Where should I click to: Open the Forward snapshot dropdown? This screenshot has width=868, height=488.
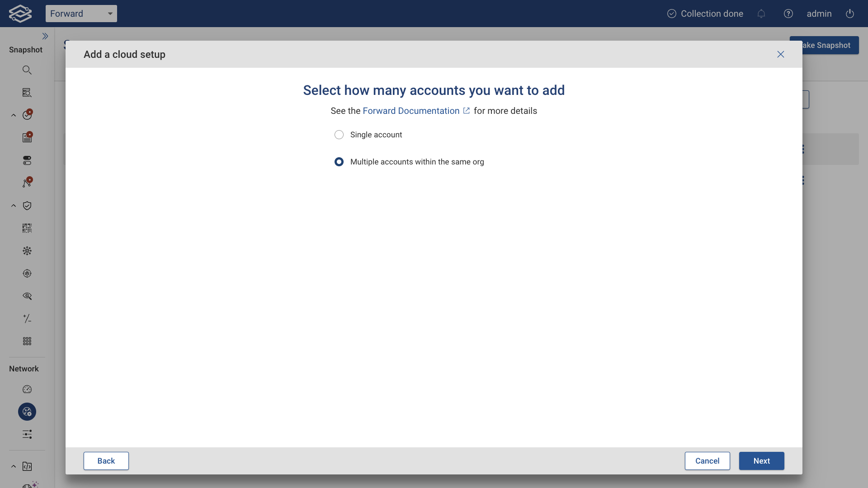pos(81,14)
